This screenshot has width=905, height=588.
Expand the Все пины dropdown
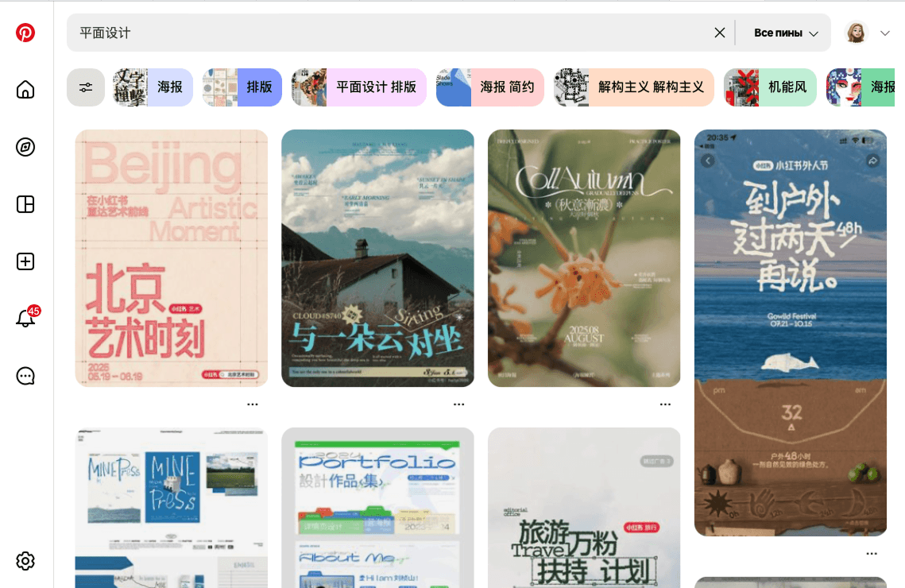pyautogui.click(x=785, y=33)
